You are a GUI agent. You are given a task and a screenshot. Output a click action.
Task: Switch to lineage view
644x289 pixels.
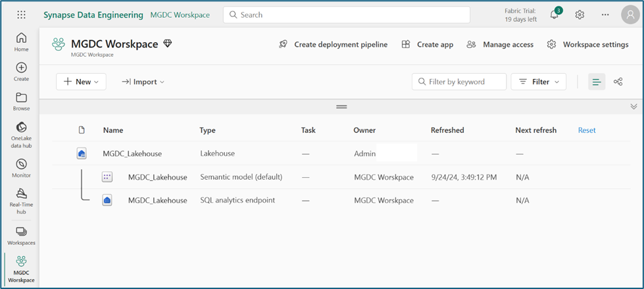coord(618,82)
